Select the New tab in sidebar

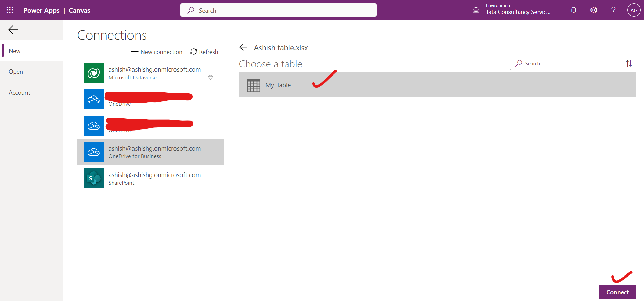pos(32,51)
